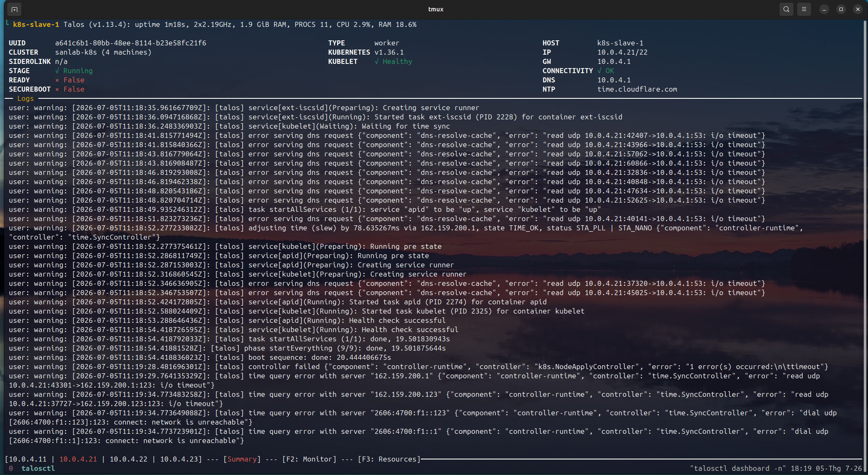The image size is (868, 475).
Task: Select the talosctl tmux window
Action: (x=38, y=468)
